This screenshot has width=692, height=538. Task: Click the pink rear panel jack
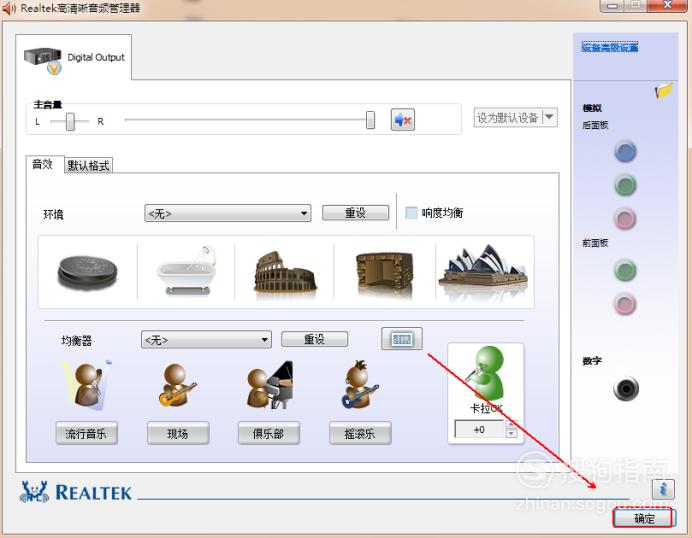coord(625,218)
